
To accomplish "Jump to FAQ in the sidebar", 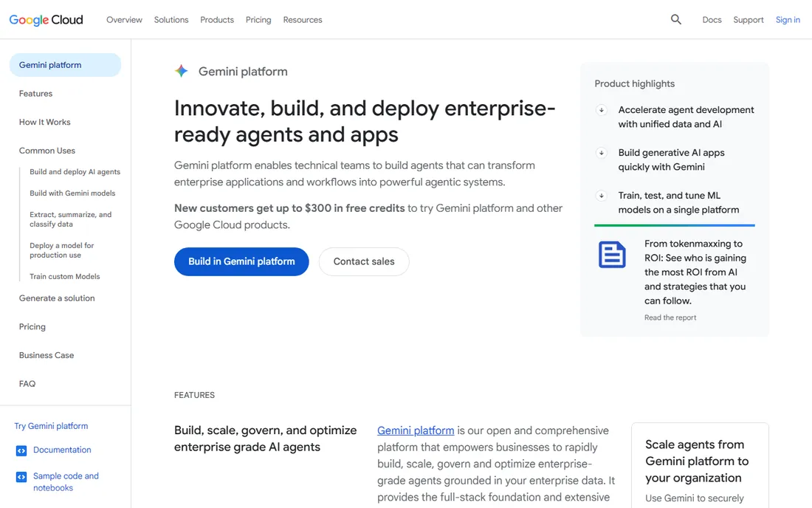I will [x=27, y=383].
